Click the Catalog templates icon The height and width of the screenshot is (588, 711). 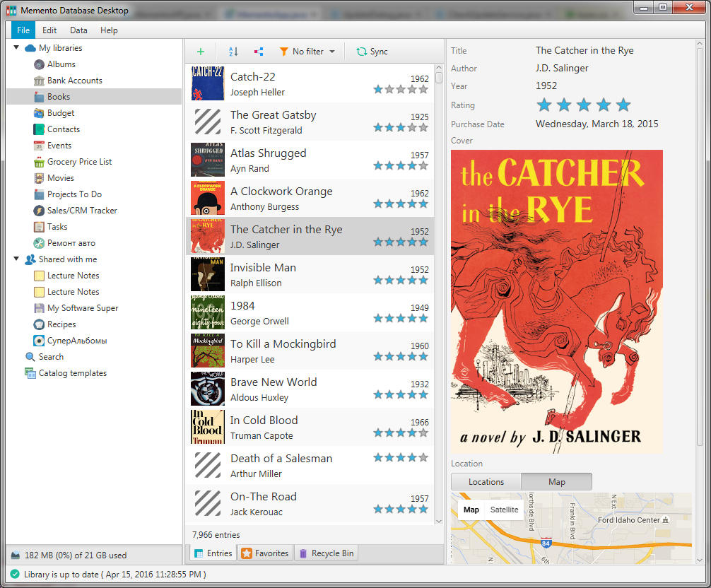tap(30, 373)
